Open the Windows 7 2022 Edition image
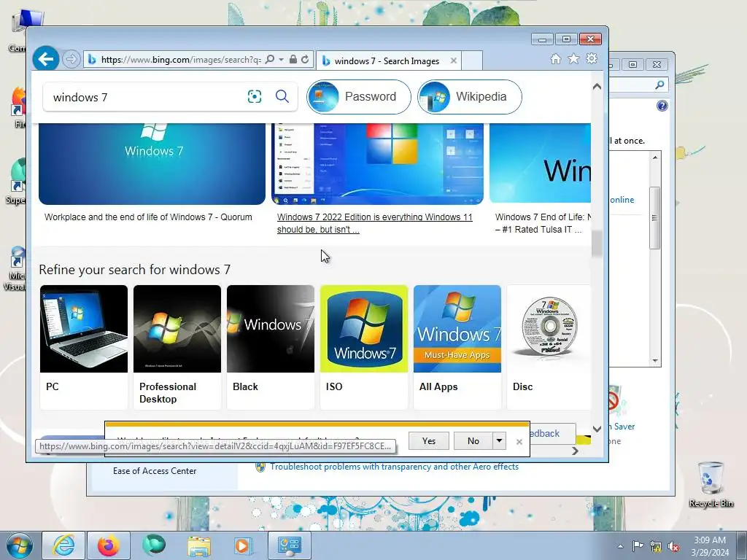The image size is (747, 560). pos(377,164)
